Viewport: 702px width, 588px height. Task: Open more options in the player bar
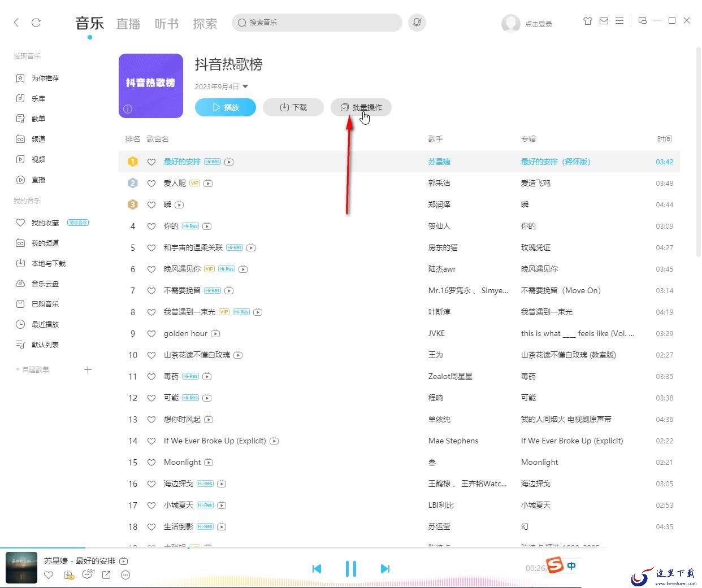tap(125, 575)
